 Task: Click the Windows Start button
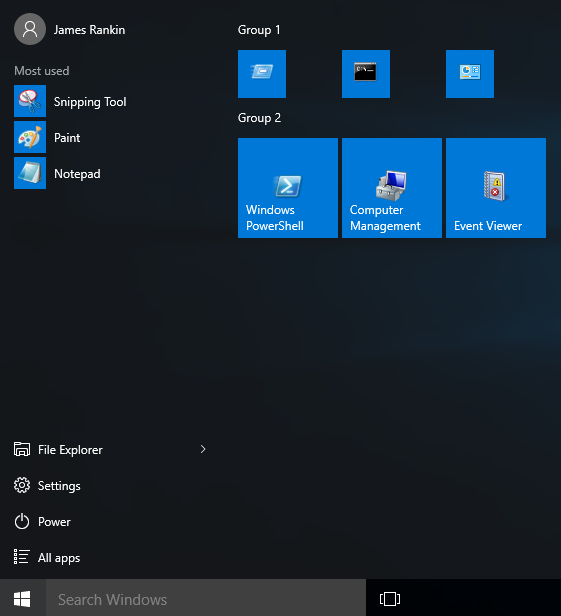22,599
